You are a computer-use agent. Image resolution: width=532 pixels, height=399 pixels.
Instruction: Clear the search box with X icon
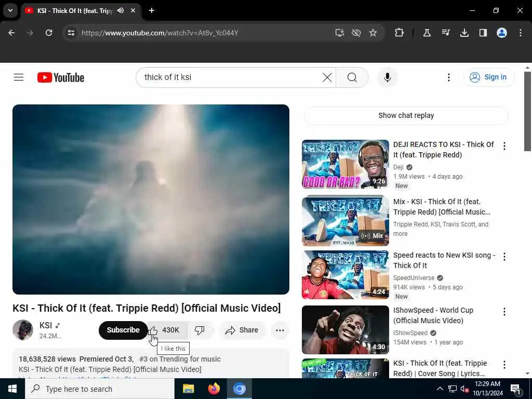coord(327,77)
